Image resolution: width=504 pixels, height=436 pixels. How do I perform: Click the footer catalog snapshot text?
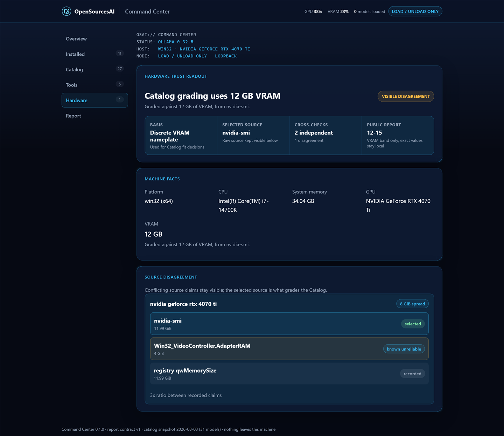click(x=182, y=429)
